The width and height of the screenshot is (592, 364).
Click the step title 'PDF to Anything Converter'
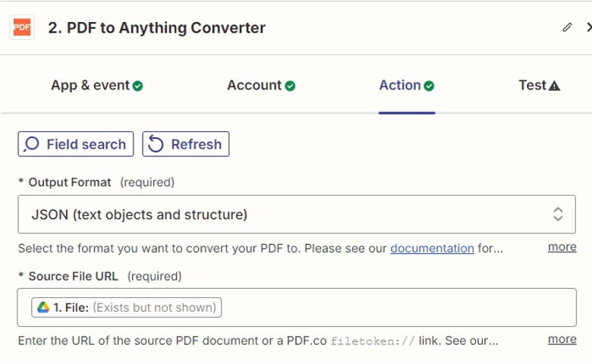(156, 28)
